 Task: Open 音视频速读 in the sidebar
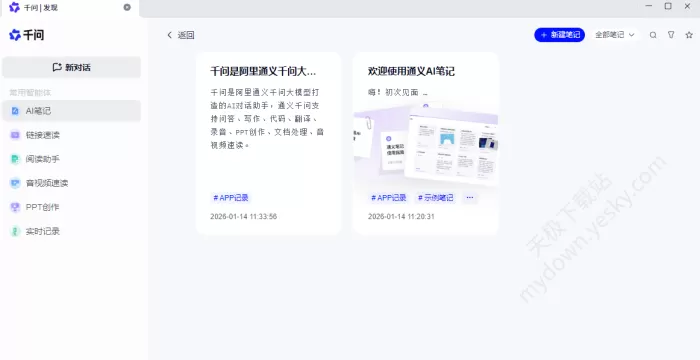[x=71, y=183]
